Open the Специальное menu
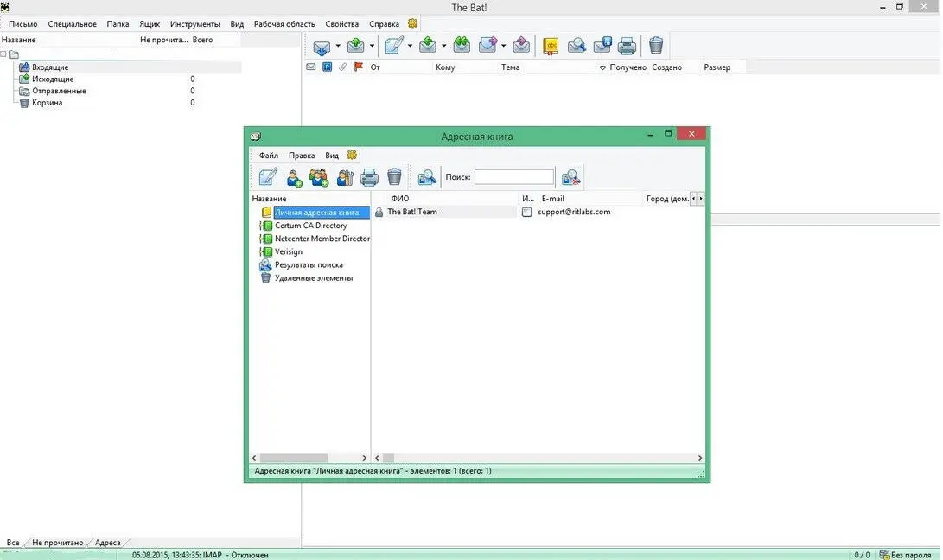Screen dimensions: 943x560 coord(72,24)
